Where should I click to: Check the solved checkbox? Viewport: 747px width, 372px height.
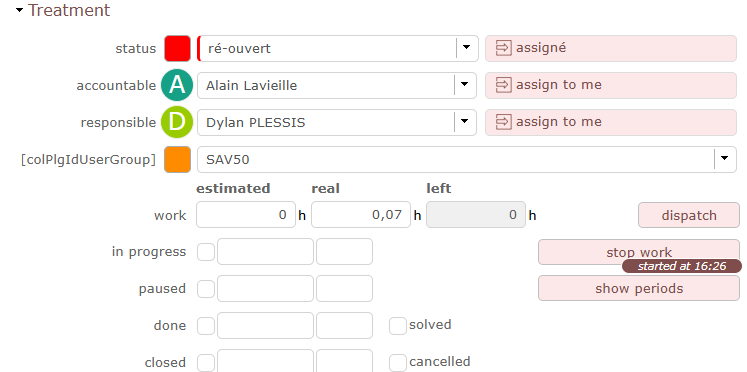(398, 326)
